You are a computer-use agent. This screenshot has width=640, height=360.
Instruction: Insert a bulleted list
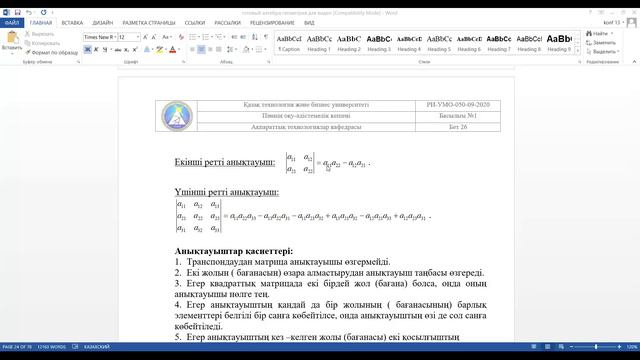click(193, 37)
